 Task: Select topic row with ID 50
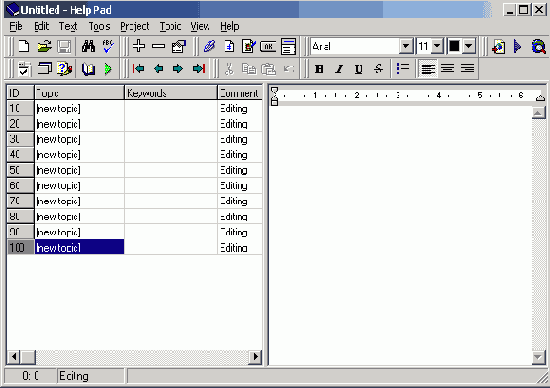tap(134, 170)
